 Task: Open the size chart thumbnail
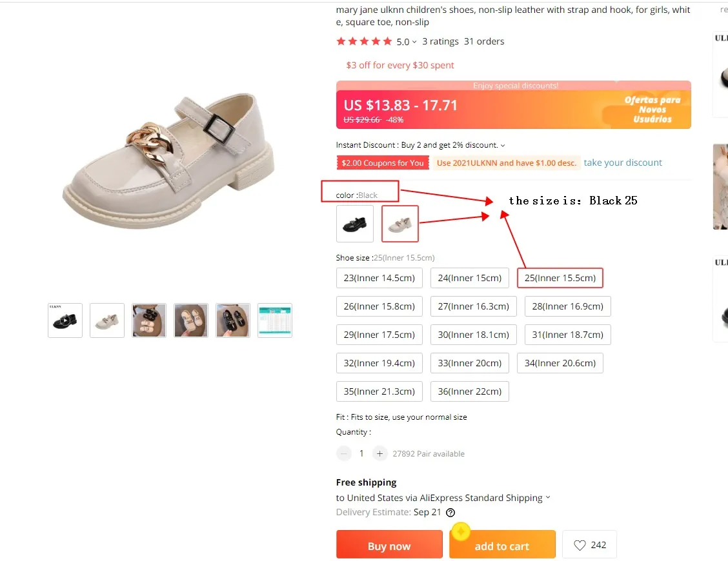275,320
